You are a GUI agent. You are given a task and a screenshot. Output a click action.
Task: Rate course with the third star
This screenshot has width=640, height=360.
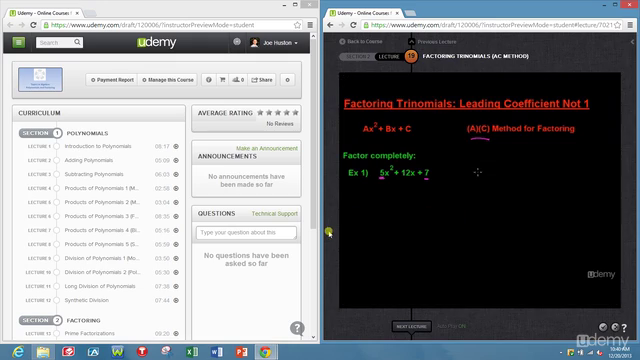pos(278,113)
